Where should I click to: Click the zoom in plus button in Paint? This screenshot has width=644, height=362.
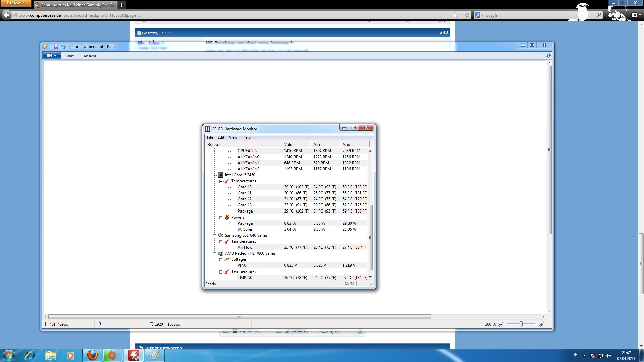pos(541,324)
